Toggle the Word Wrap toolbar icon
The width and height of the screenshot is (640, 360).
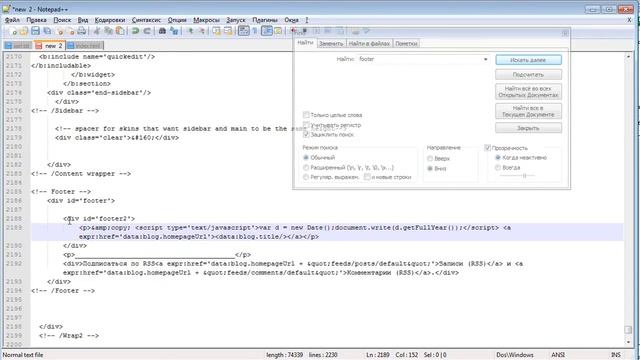coord(244,31)
